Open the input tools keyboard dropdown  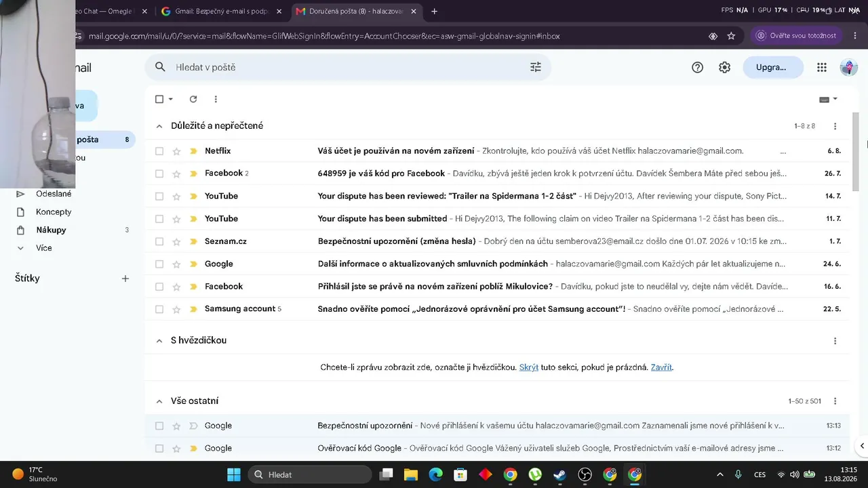(x=828, y=99)
